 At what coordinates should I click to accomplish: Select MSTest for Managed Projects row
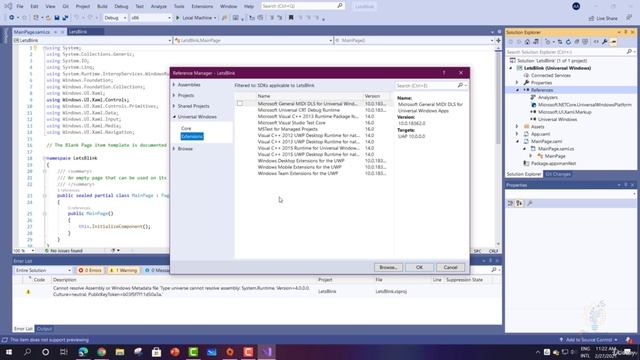point(287,129)
